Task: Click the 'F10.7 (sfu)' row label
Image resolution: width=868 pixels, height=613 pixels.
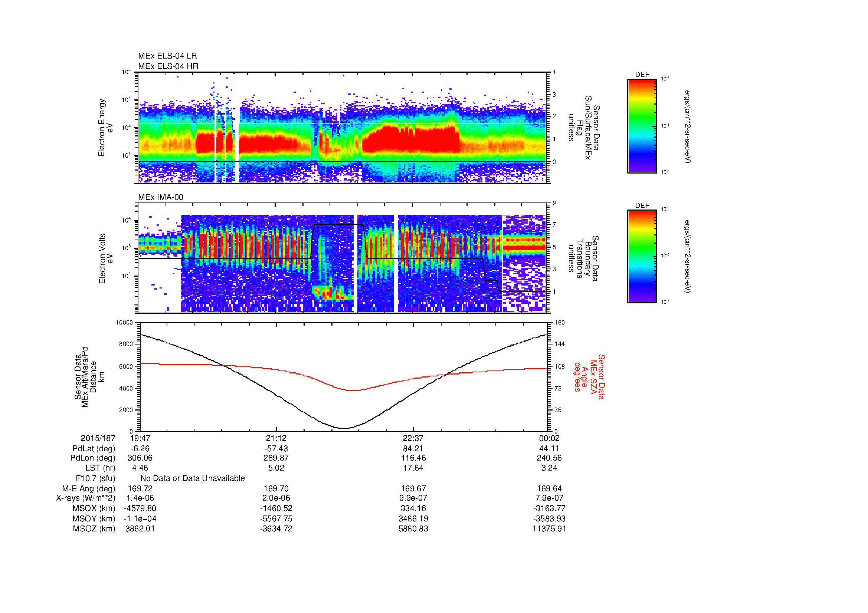Action: [x=95, y=478]
